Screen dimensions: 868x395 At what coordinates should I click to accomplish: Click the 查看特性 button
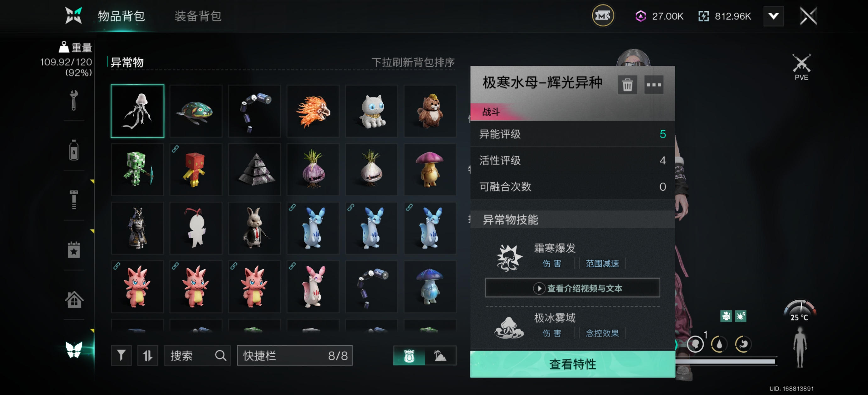pos(572,364)
